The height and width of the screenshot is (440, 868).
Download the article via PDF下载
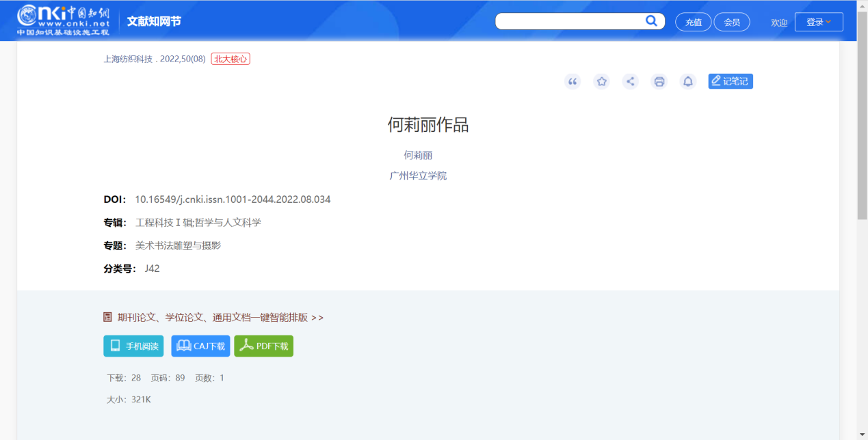(x=263, y=346)
